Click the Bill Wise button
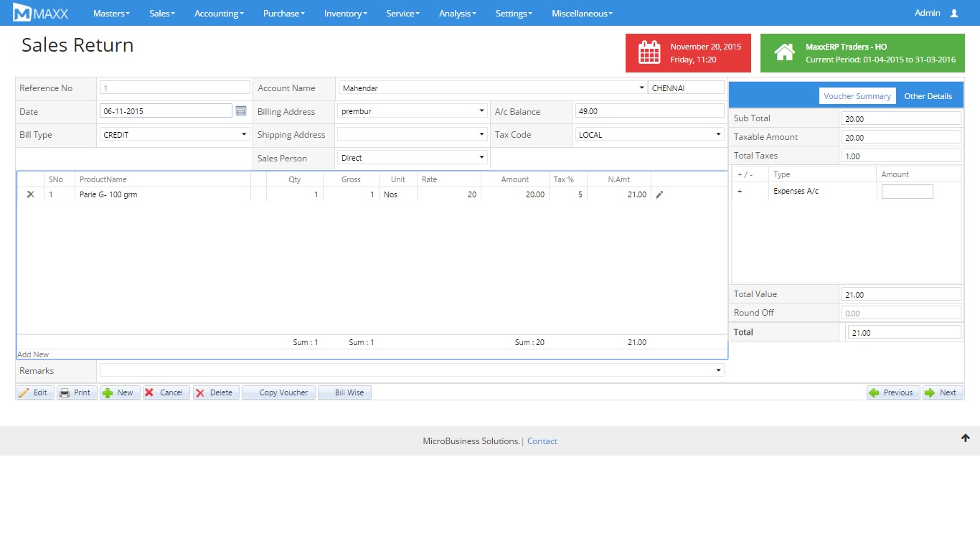 coord(344,392)
